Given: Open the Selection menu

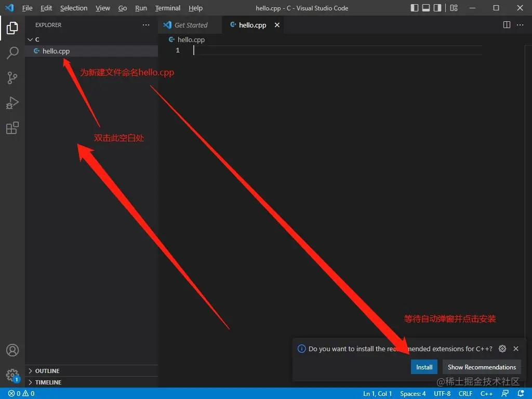Looking at the screenshot, I should (x=74, y=8).
